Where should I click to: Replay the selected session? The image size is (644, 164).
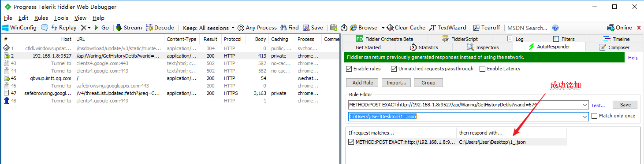pyautogui.click(x=64, y=27)
